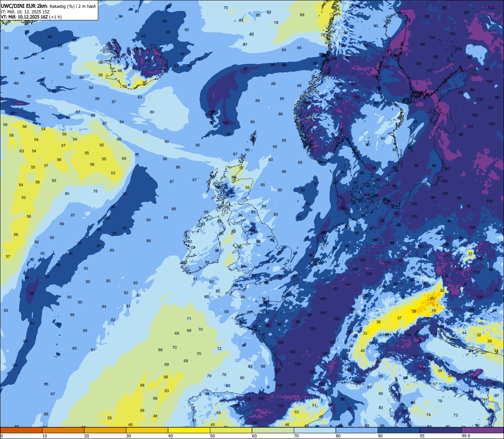Click the dark navy 95–99.9 legend swatch
The height and width of the screenshot is (439, 504).
(441, 430)
